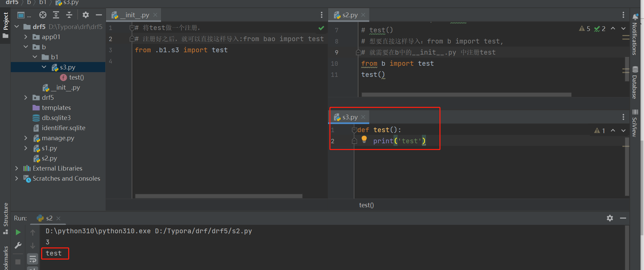Click the wrench icon in Run panel
Viewport: 644px width, 270px height.
point(18,245)
